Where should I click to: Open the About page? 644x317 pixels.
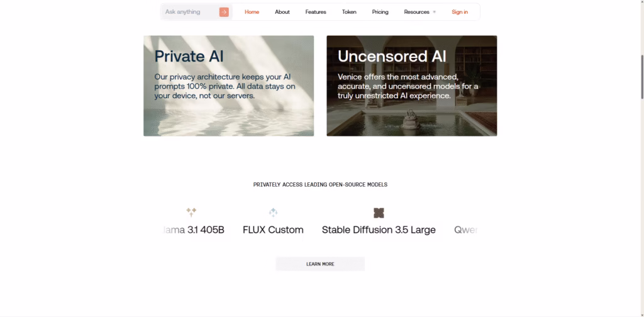click(x=282, y=12)
